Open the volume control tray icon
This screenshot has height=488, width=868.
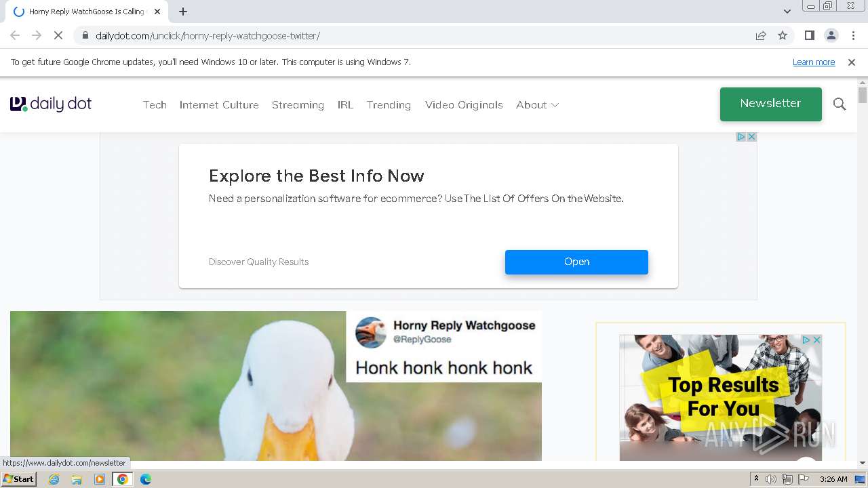771,479
